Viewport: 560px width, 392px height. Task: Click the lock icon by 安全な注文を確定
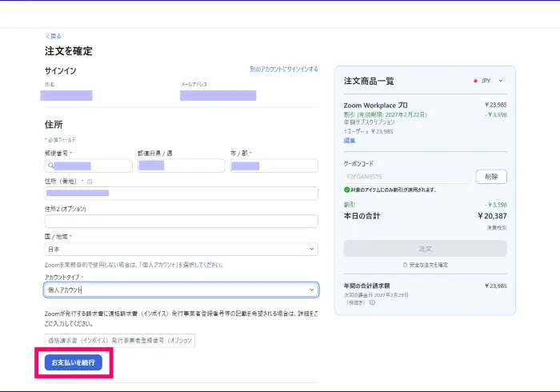(x=405, y=265)
